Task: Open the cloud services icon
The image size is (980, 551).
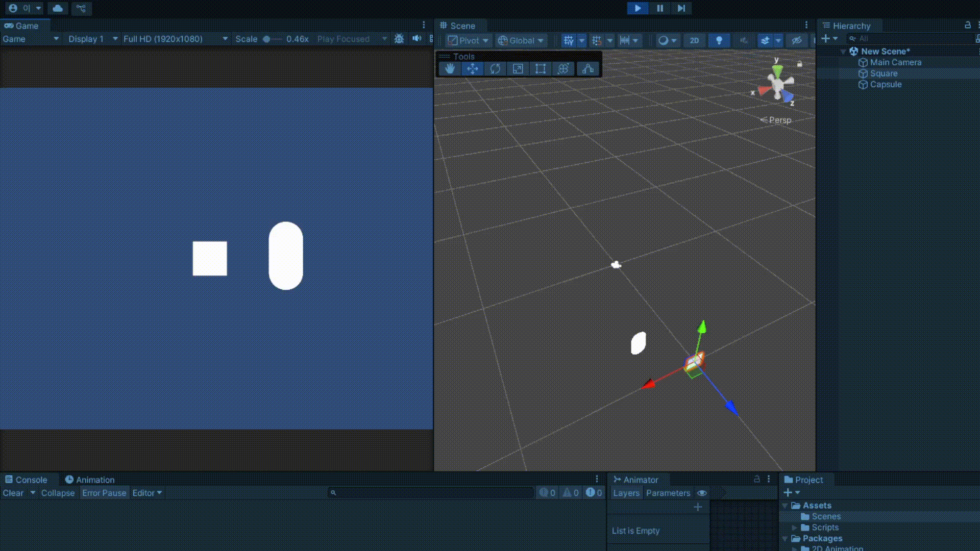Action: (58, 8)
